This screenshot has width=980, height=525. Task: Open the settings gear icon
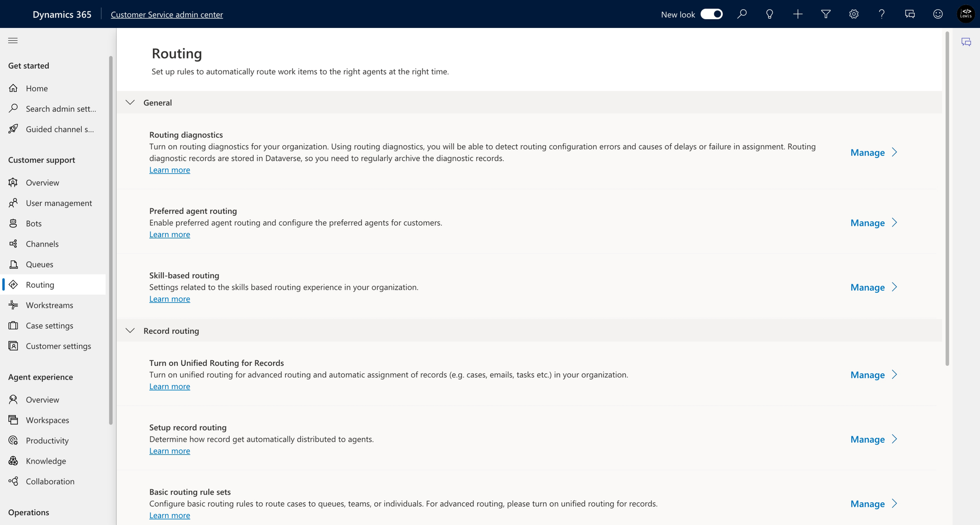(x=854, y=14)
